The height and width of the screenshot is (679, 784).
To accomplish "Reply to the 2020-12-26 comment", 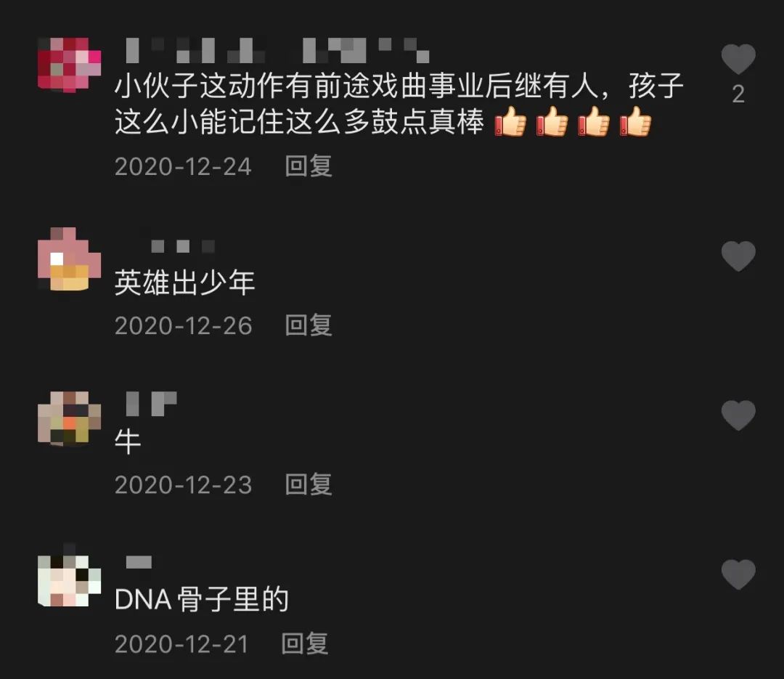I will tap(309, 325).
